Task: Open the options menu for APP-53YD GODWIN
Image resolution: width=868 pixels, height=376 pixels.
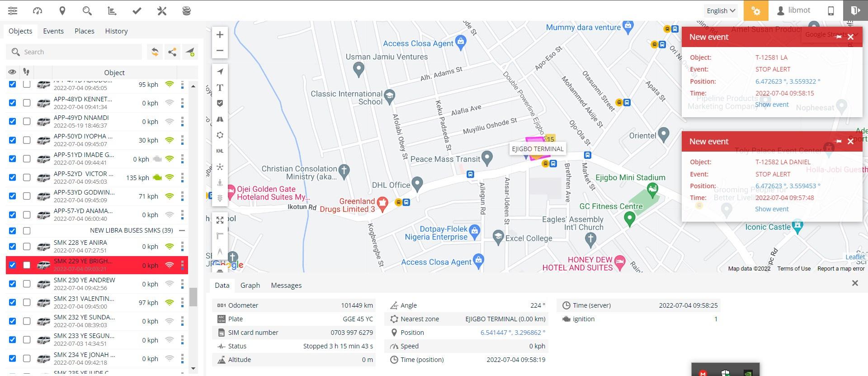Action: tap(182, 196)
